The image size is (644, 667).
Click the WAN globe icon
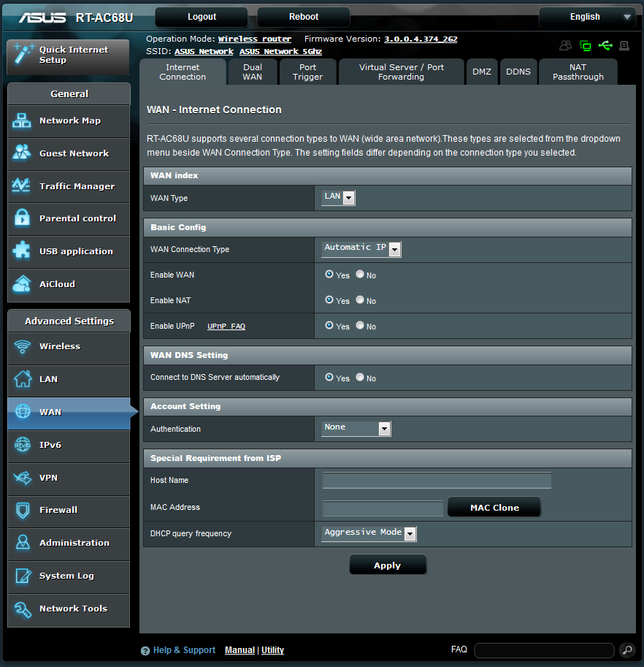23,411
